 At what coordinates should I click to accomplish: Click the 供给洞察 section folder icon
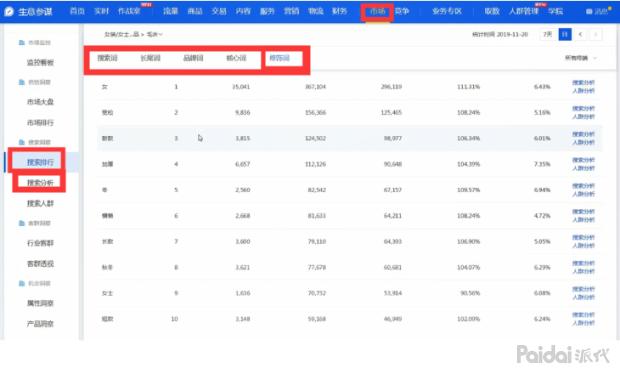tap(22, 82)
